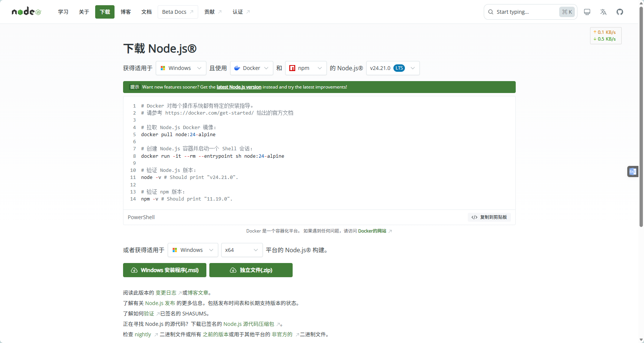Click the 下载 Node.js® heading

pos(160,48)
